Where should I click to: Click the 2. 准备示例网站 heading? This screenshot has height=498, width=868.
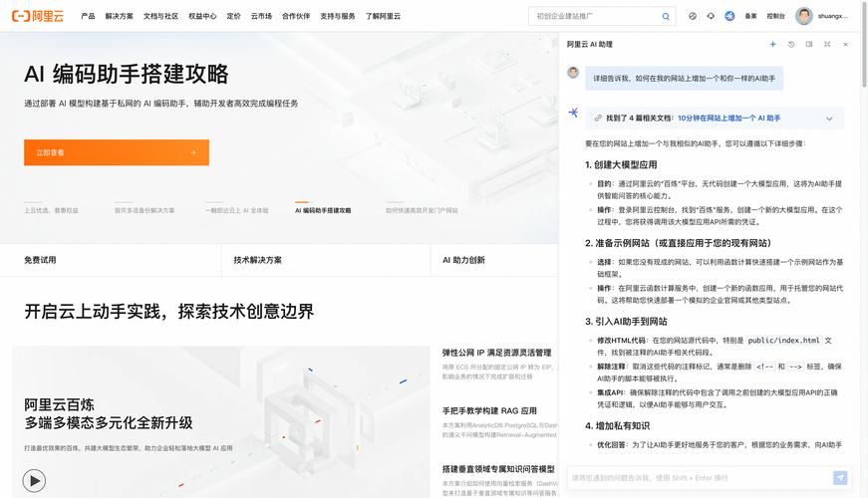(678, 243)
